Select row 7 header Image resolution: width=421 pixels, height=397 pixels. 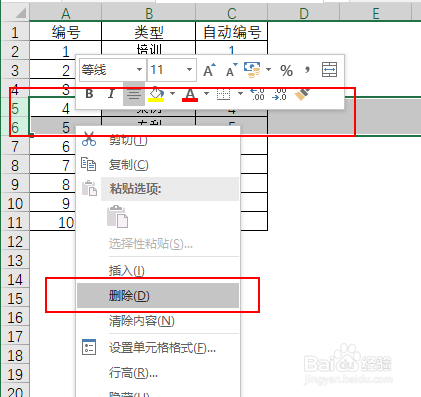coord(15,146)
